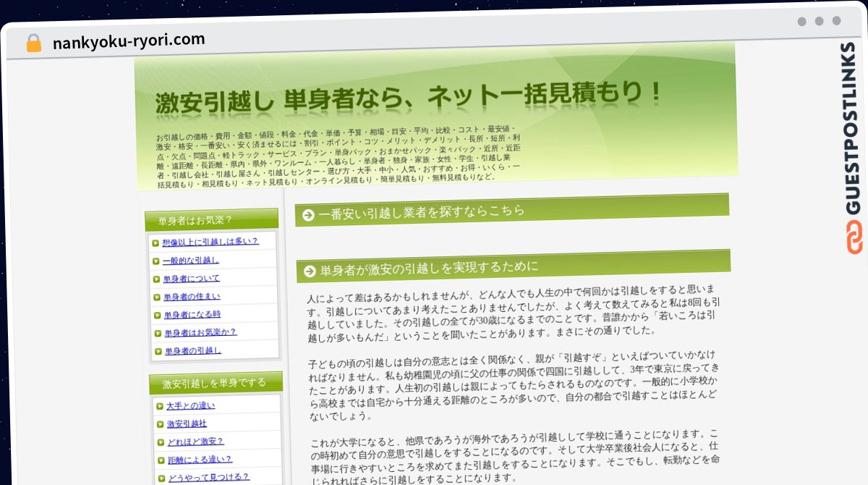Open the 単身者はお気楽か？ link
This screenshot has width=868, height=485.
click(x=201, y=332)
